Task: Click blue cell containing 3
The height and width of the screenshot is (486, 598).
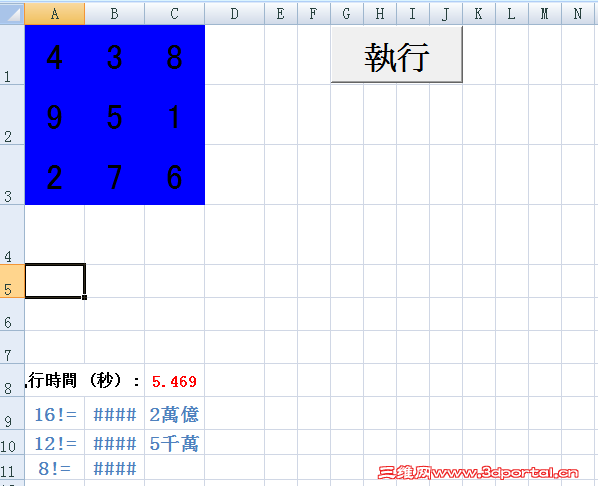Action: pos(114,55)
